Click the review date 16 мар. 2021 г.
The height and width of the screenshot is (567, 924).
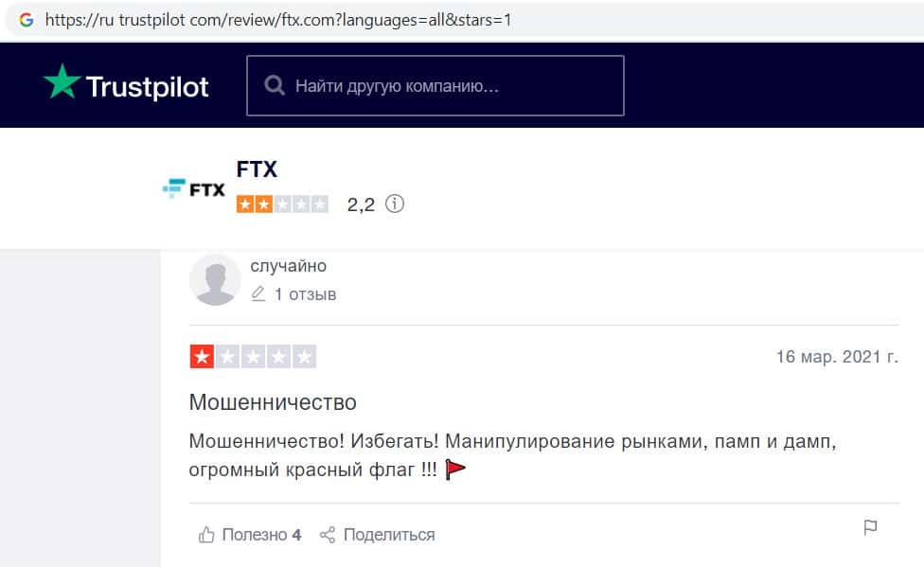[837, 357]
